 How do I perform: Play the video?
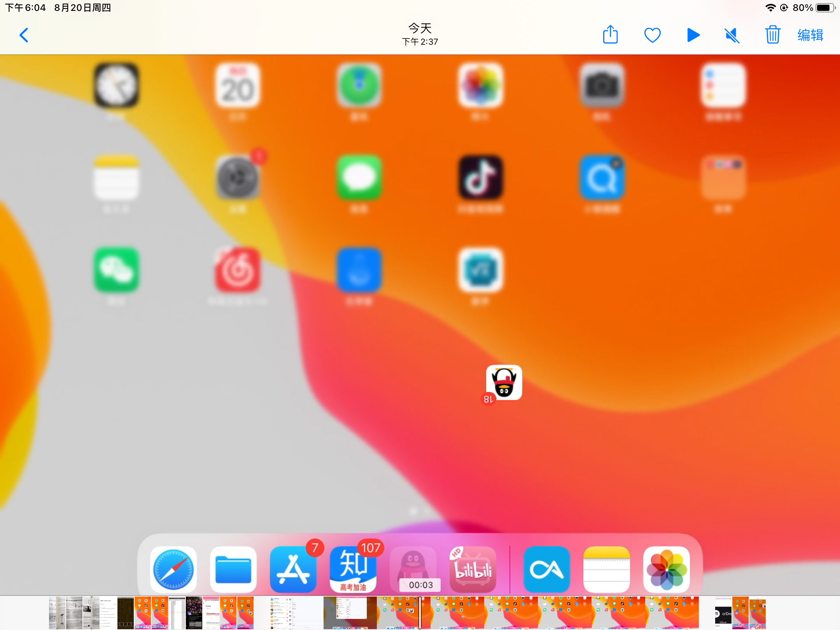[693, 35]
